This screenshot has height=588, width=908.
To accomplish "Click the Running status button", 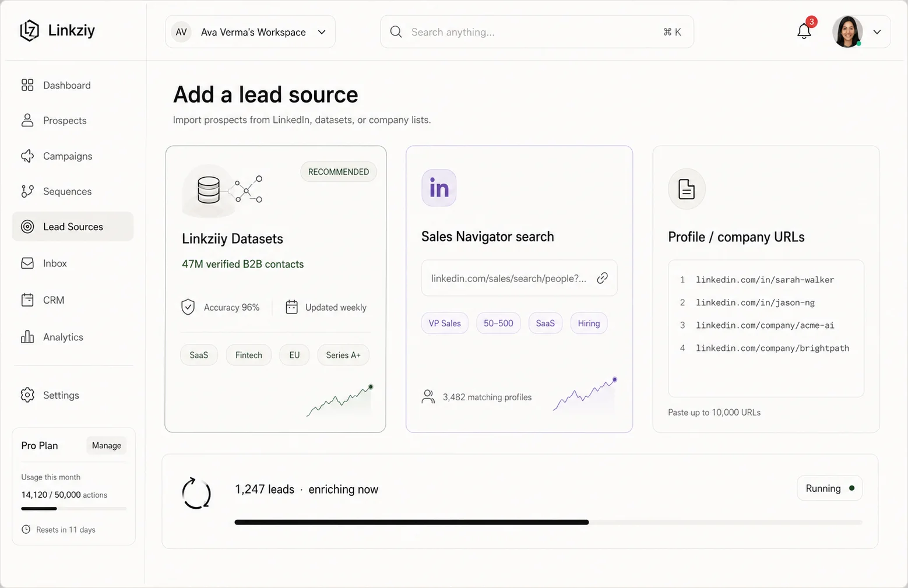I will tap(829, 488).
